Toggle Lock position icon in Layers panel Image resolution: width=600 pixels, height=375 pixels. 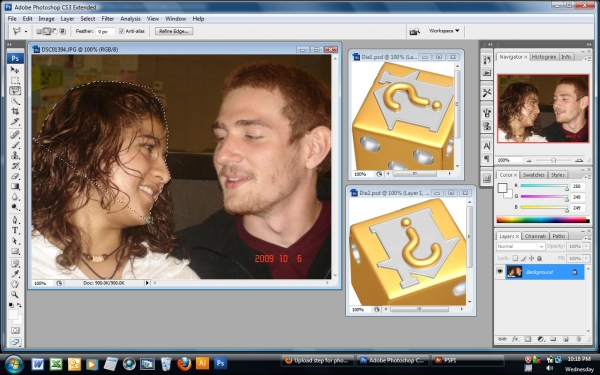pos(532,258)
